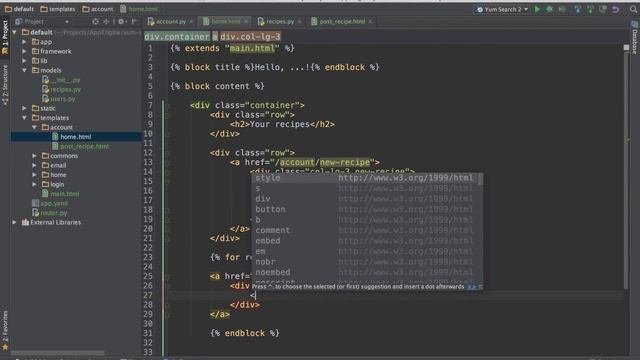The image size is (640, 360).
Task: Expand the framework folder
Action: pos(24,51)
